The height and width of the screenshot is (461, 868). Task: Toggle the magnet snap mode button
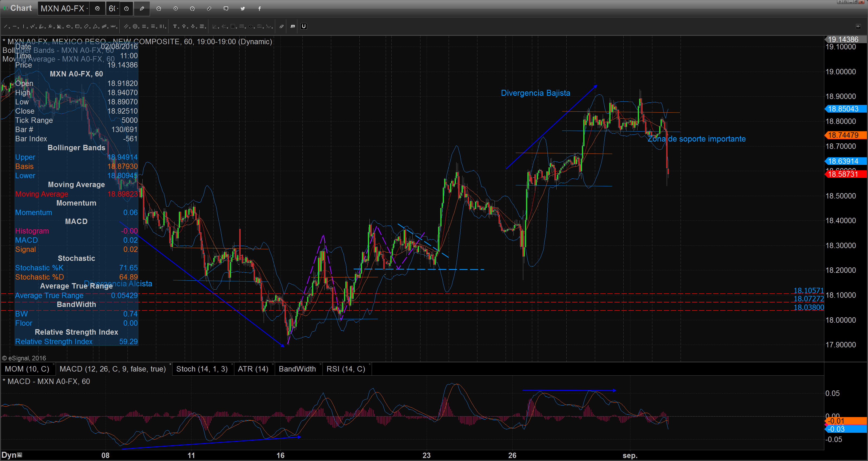304,26
